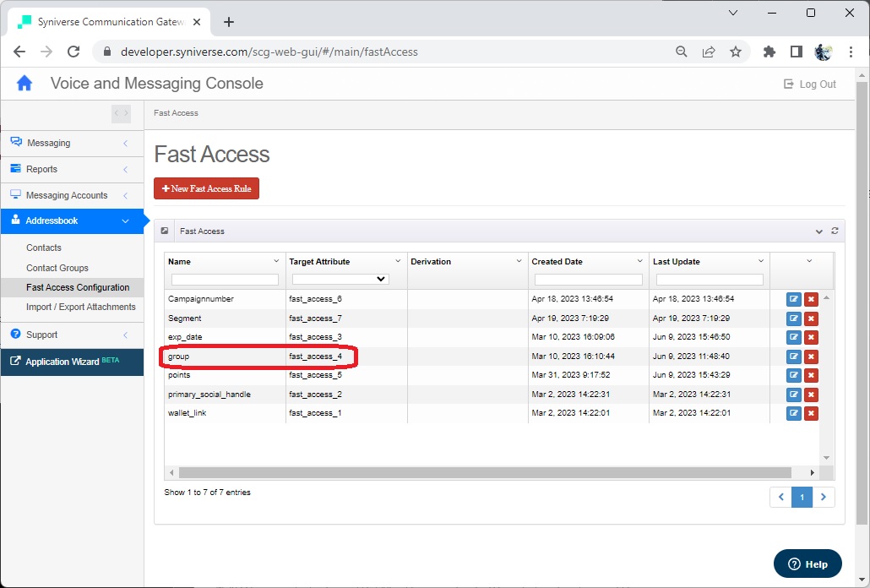Open Chrome three-dot menu
This screenshot has height=588, width=870.
[x=851, y=52]
